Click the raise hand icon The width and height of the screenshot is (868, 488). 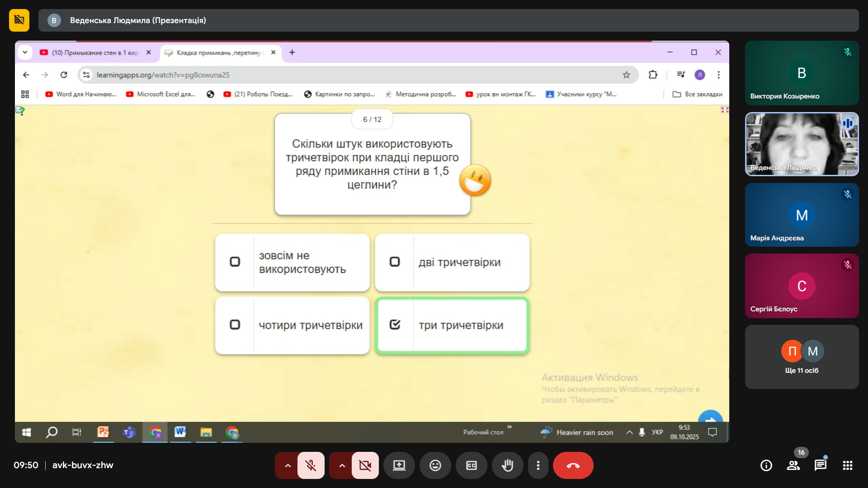(507, 465)
